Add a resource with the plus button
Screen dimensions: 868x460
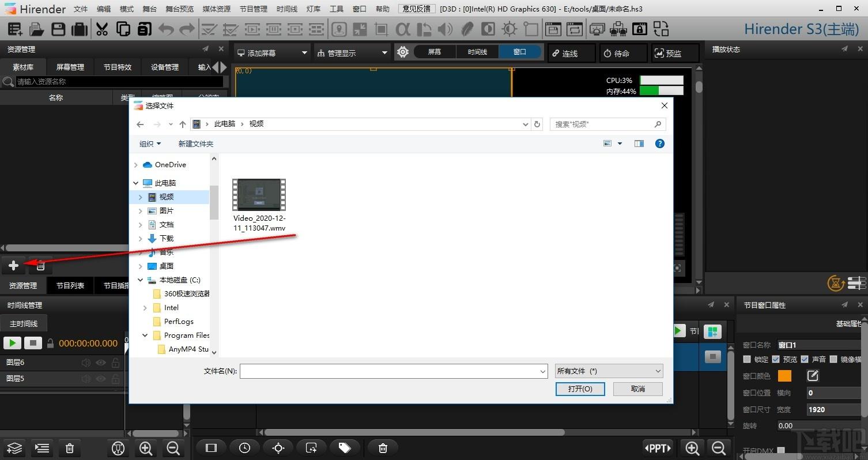(14, 266)
